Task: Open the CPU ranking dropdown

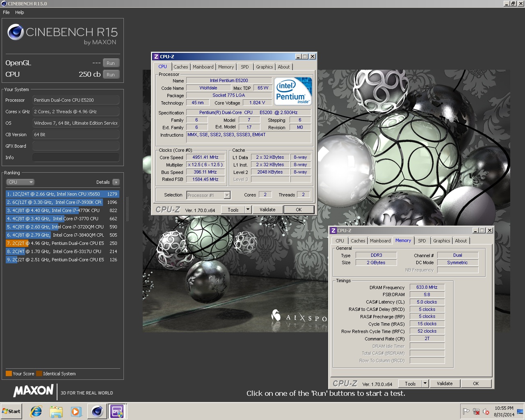Action: tap(20, 182)
